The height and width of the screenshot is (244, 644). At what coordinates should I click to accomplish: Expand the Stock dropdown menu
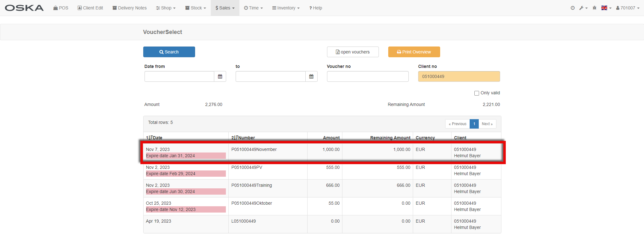point(195,8)
